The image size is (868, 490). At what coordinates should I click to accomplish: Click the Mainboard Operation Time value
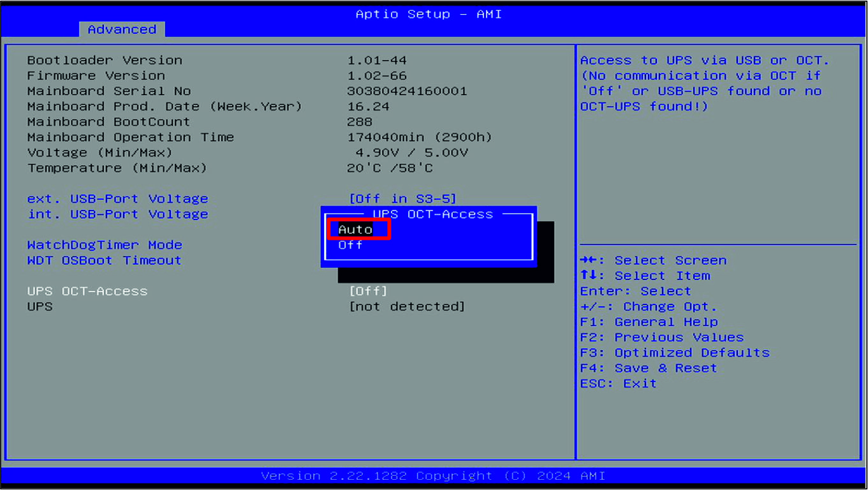[420, 137]
